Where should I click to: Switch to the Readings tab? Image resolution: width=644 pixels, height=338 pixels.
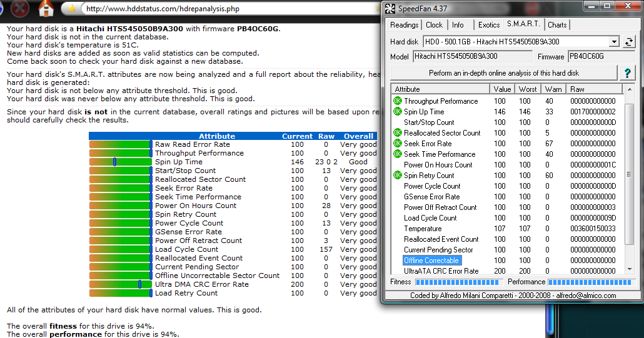[404, 25]
